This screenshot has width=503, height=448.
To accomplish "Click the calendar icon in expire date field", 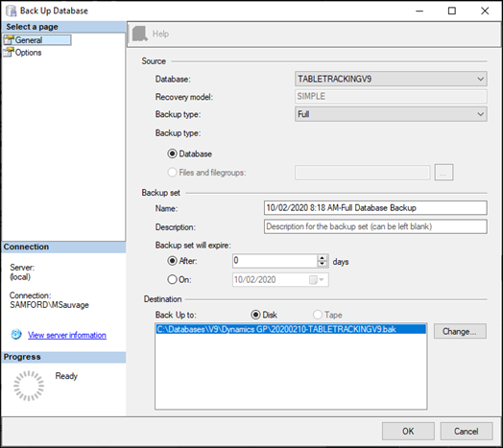I will (313, 279).
